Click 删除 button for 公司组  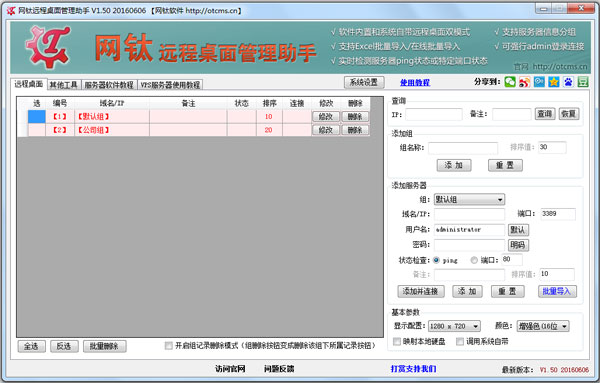pos(355,130)
